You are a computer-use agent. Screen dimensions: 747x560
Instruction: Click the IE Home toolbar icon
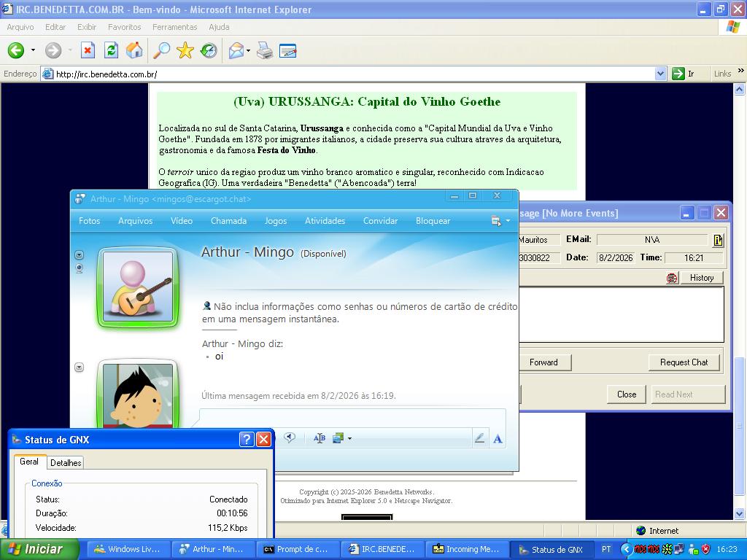click(134, 50)
